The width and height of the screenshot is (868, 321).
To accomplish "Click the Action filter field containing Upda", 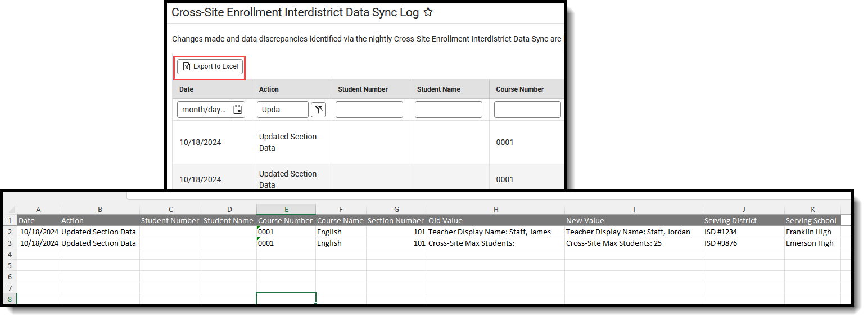I will click(x=282, y=110).
